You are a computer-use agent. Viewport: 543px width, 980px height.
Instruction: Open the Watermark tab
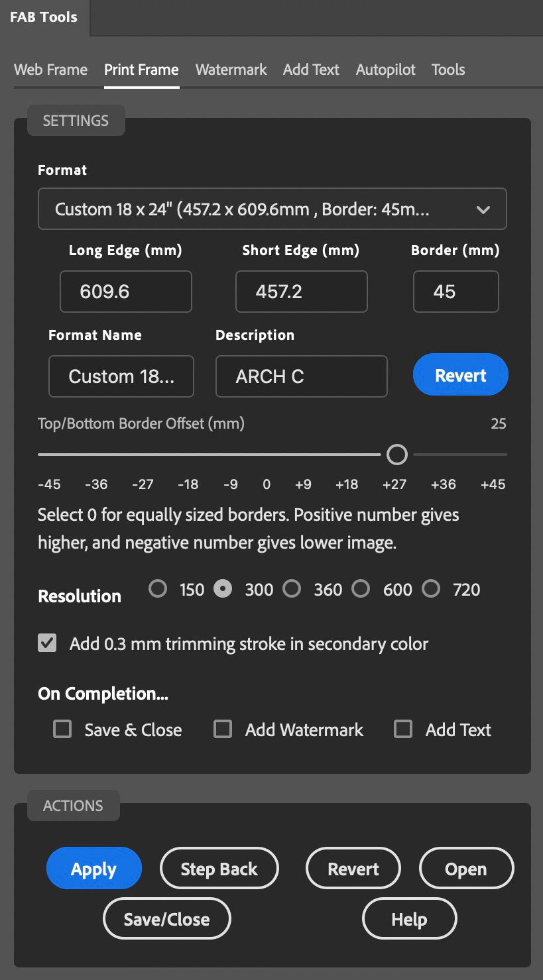[231, 70]
